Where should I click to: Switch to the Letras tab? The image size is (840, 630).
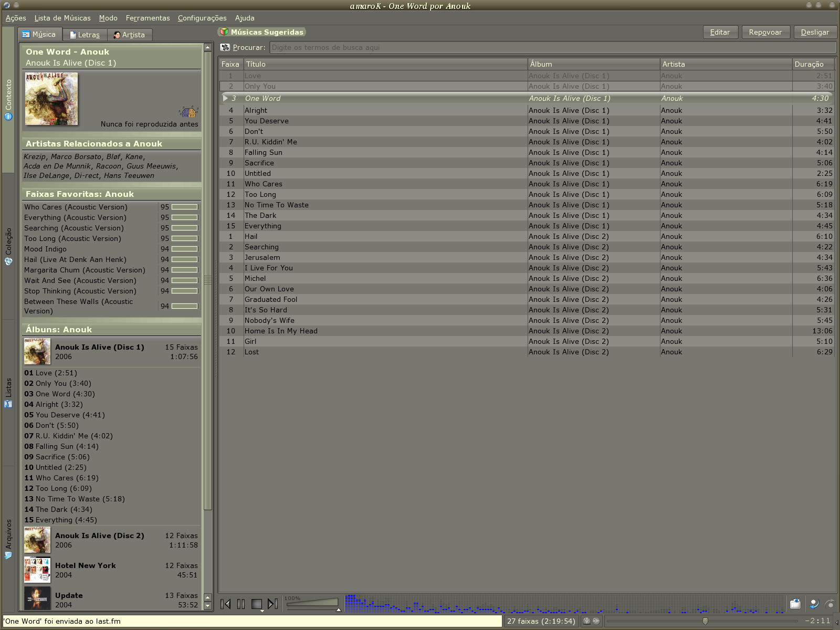[85, 35]
